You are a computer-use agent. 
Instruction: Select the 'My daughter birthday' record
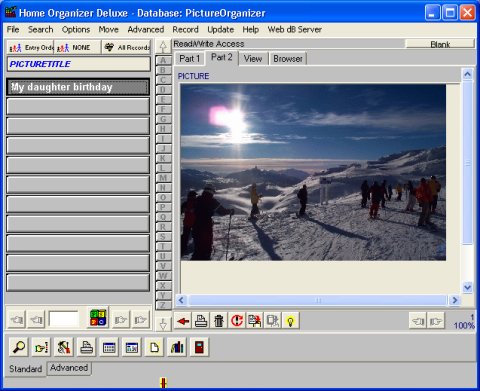pos(78,87)
